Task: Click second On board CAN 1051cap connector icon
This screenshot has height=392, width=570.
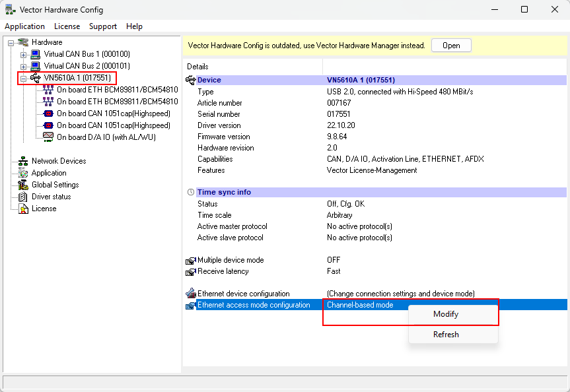Action: [x=48, y=125]
